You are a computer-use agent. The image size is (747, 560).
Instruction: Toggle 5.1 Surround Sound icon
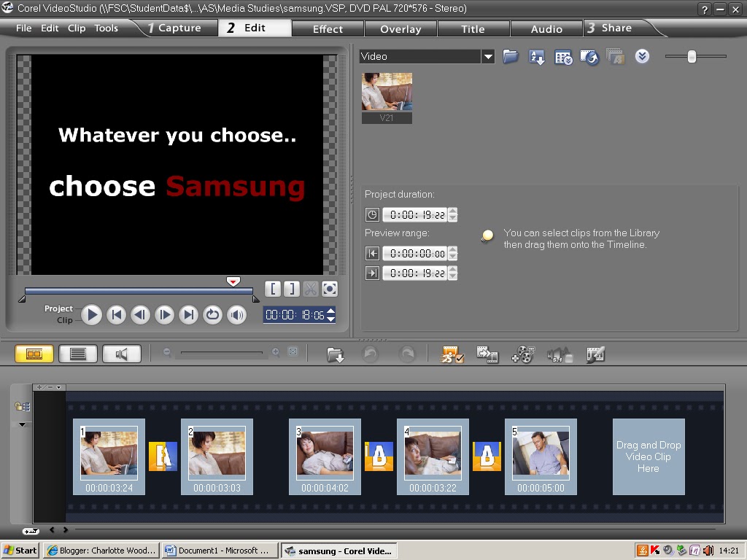(x=560, y=355)
